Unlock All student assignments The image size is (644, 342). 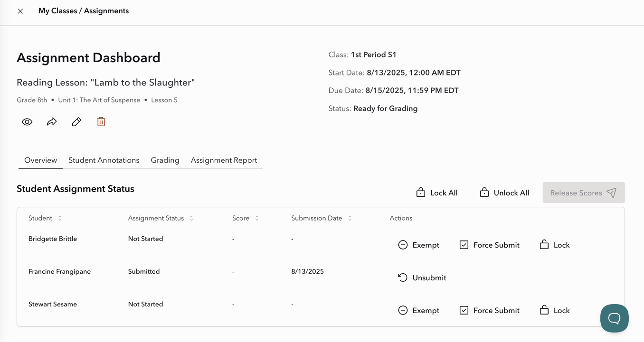click(504, 193)
